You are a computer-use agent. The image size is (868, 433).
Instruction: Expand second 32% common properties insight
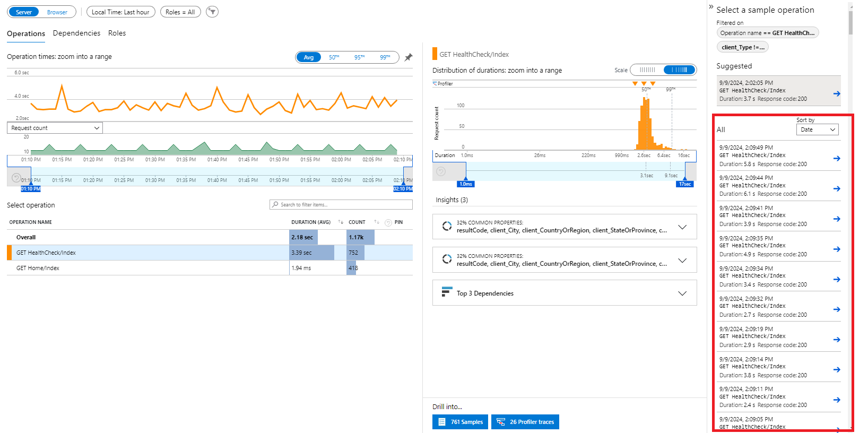click(x=682, y=261)
